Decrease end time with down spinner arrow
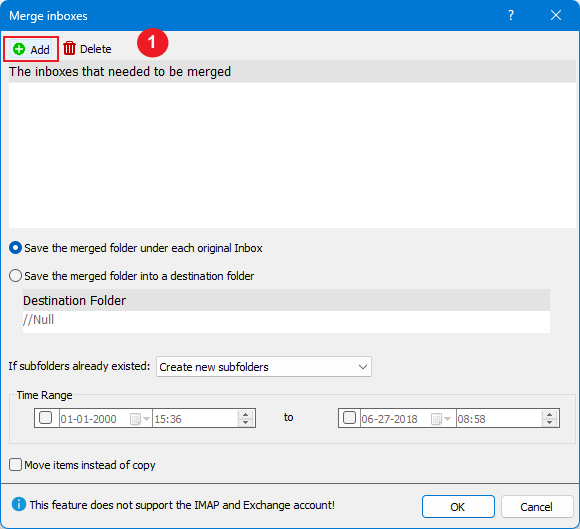This screenshot has height=529, width=580. (550, 423)
